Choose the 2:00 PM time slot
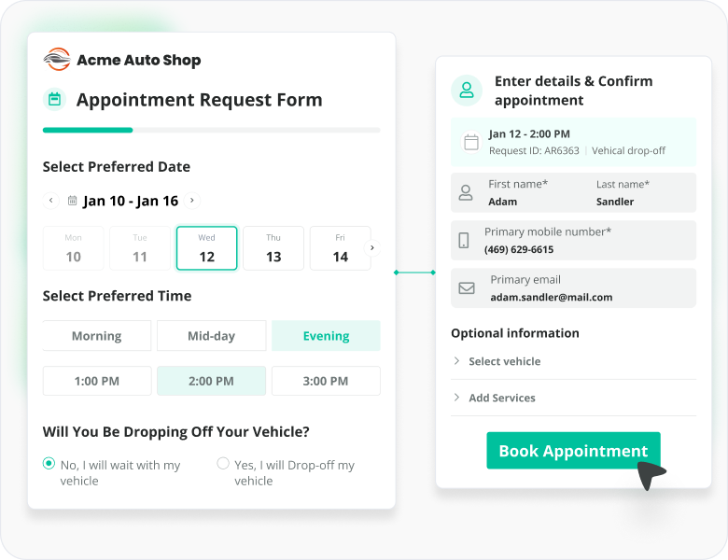Image resolution: width=728 pixels, height=560 pixels. pos(211,381)
